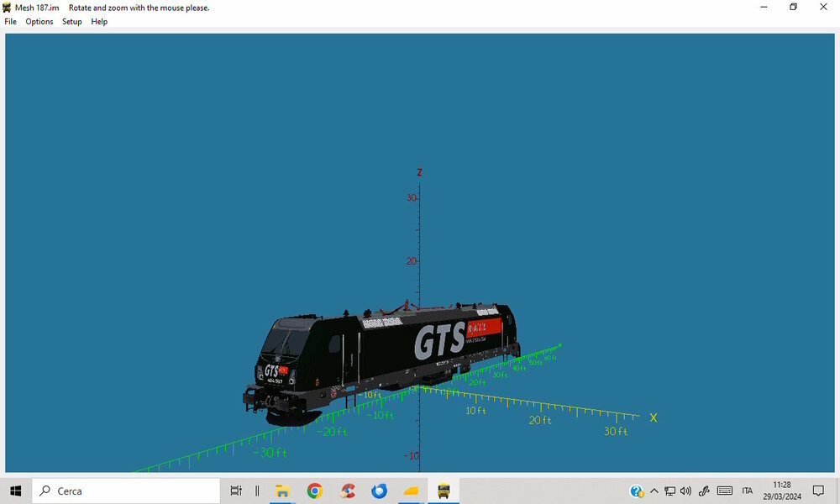
Task: Open the clock and calendar flyout
Action: point(782,491)
